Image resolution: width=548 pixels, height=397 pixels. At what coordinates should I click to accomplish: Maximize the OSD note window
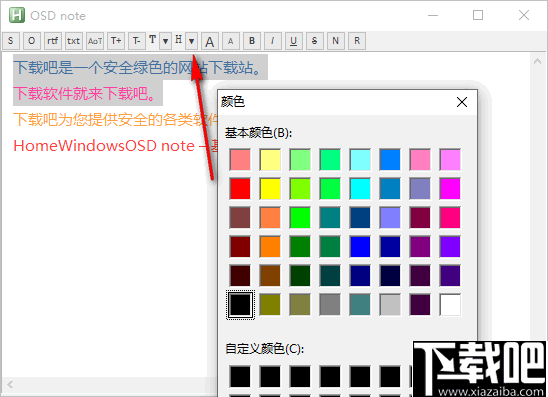click(478, 15)
